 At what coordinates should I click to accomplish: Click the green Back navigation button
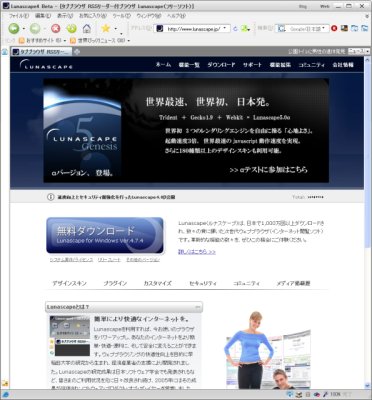pos(14,29)
